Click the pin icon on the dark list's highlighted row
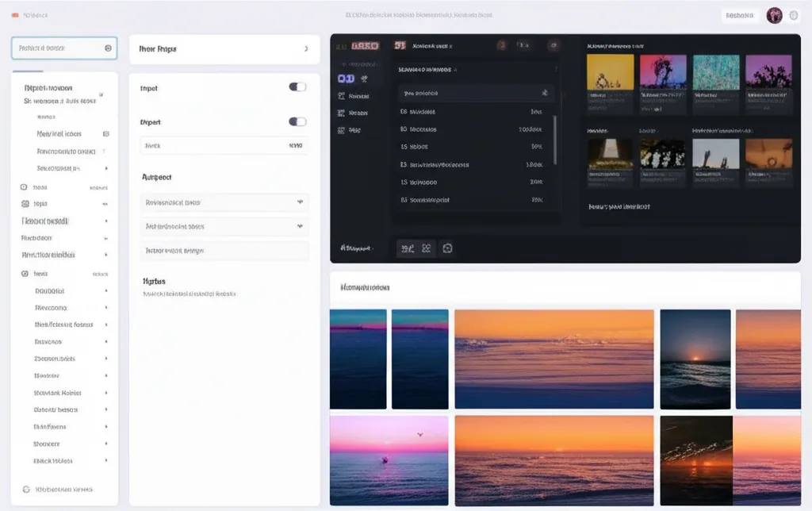 544,93
